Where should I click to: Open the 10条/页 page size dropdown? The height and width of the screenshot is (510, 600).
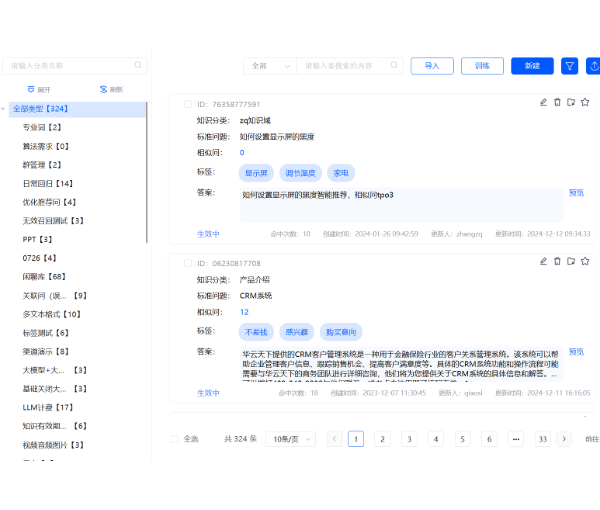click(293, 439)
